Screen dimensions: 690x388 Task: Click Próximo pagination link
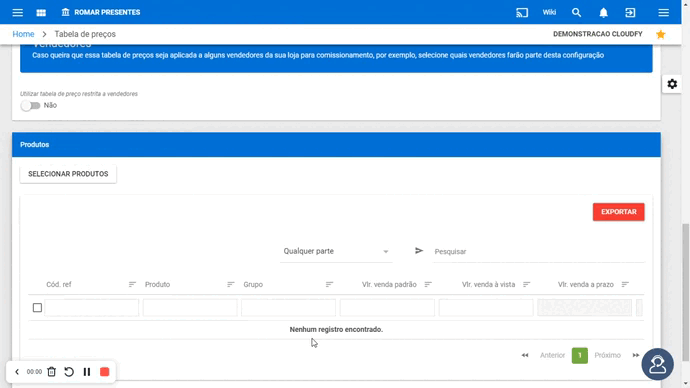[x=607, y=355]
